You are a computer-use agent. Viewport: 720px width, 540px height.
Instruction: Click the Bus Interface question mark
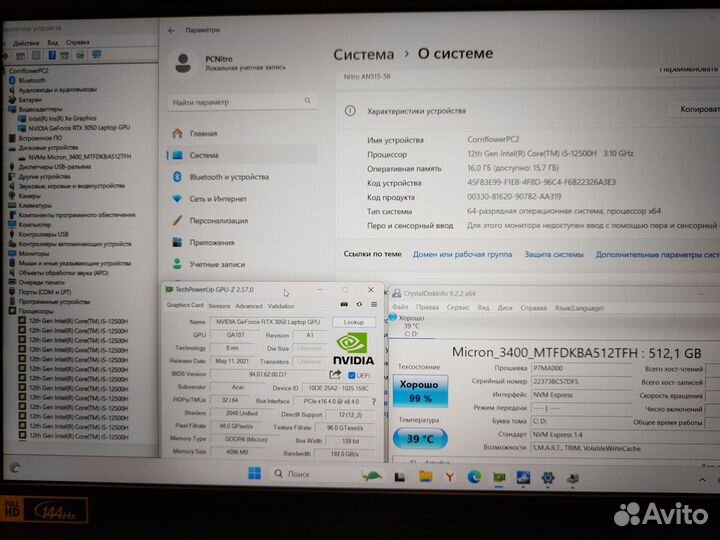click(375, 400)
